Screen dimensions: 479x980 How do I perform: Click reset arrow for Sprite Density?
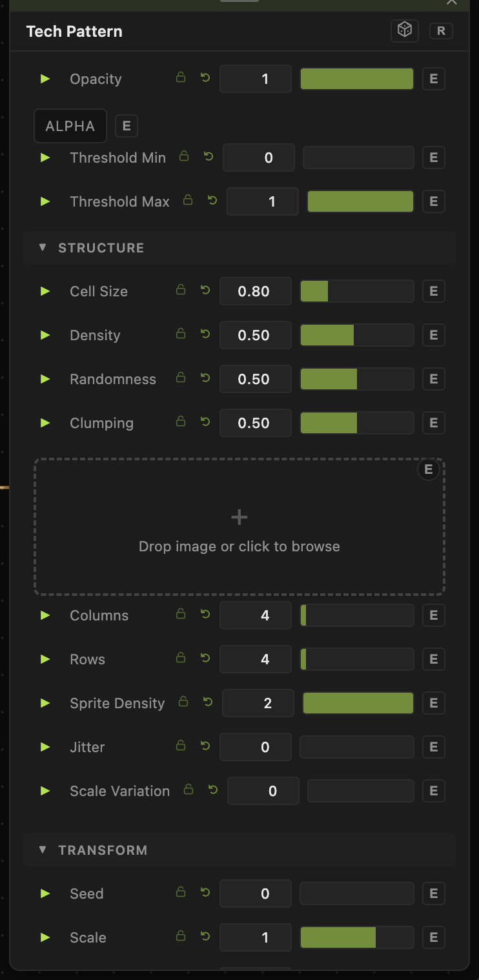click(x=208, y=702)
